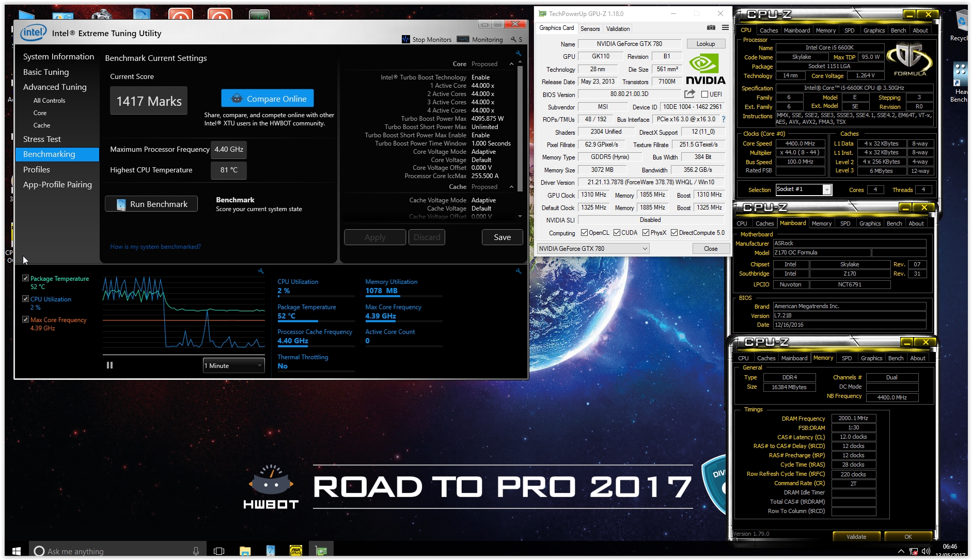Image resolution: width=972 pixels, height=560 pixels.
Task: Click Lookup button in GPU-Z
Action: [x=706, y=43]
